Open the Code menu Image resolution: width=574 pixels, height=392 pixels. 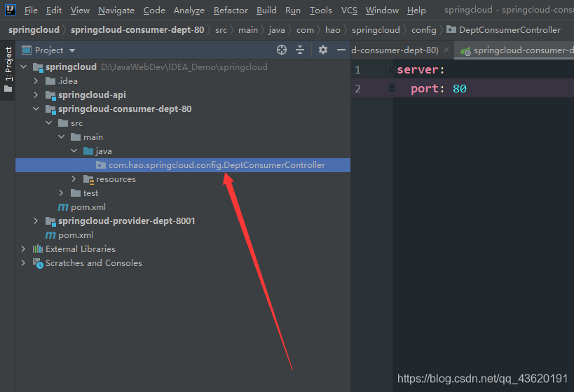(154, 10)
